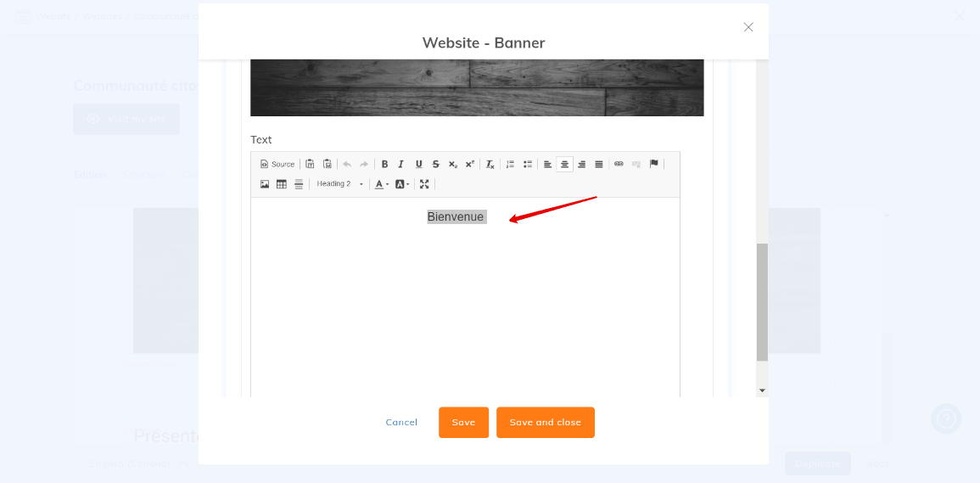
Task: Insert a horizontal line
Action: coord(299,184)
